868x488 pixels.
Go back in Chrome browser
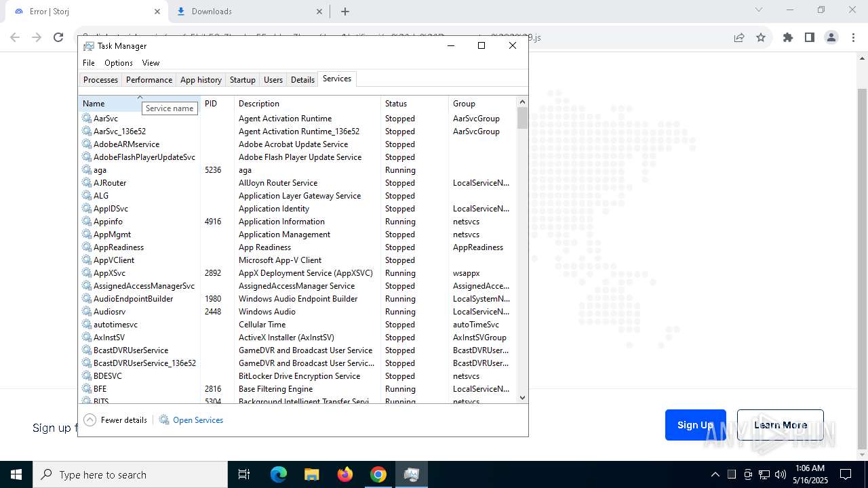tap(15, 37)
